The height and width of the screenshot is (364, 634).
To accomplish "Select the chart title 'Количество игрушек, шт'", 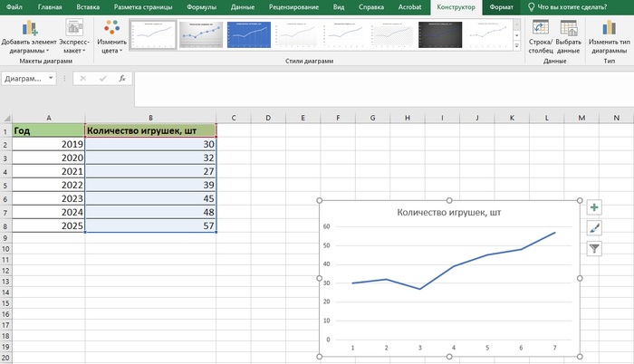I will click(449, 213).
